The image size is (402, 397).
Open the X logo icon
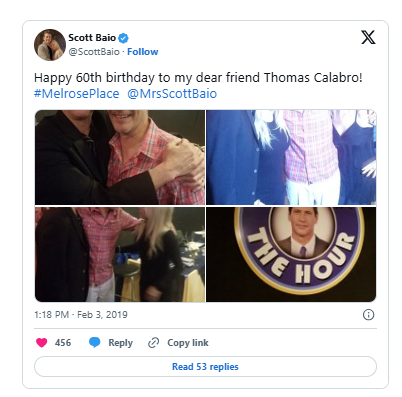coord(368,37)
